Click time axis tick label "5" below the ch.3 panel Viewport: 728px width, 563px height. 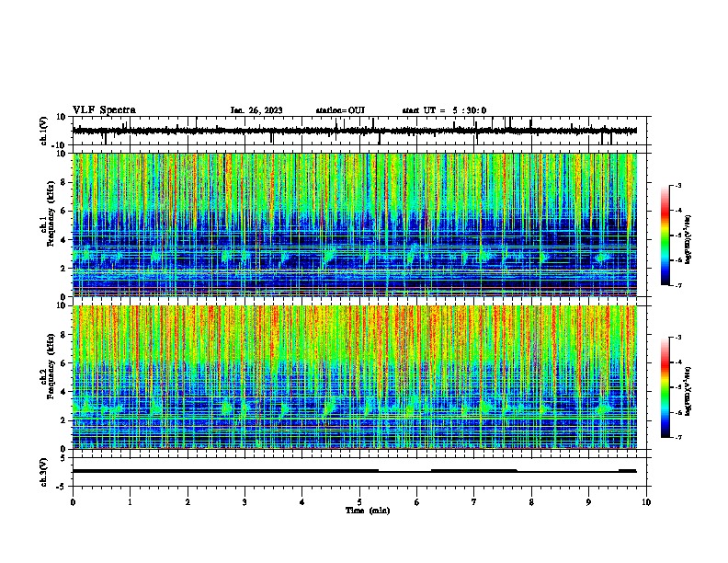tap(359, 502)
